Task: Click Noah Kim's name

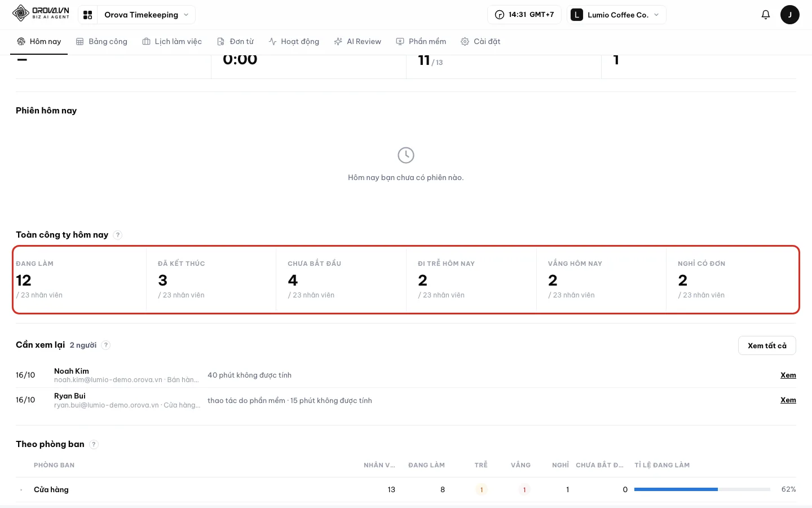Action: [x=72, y=371]
